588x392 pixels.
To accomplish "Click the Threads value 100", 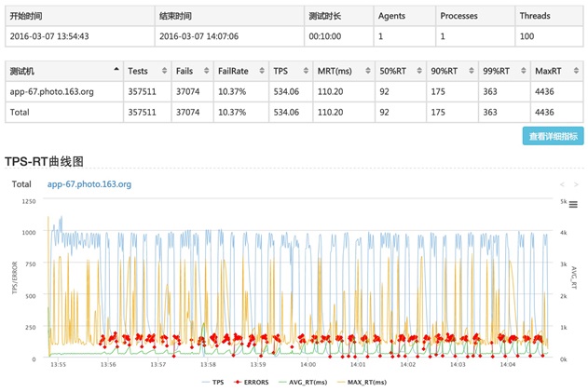I will click(526, 36).
